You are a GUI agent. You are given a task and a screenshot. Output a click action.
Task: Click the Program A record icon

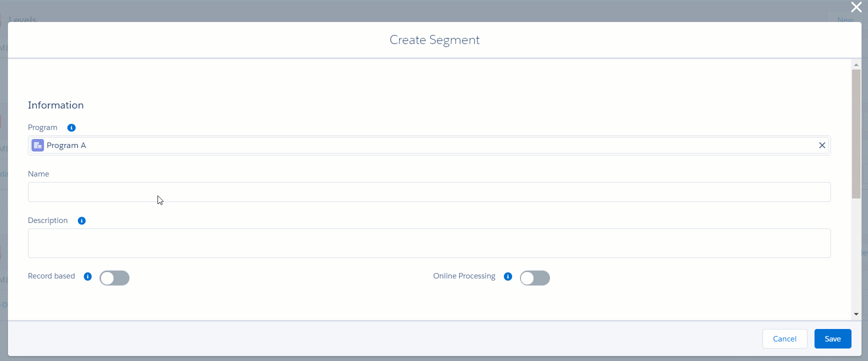pyautogui.click(x=37, y=145)
